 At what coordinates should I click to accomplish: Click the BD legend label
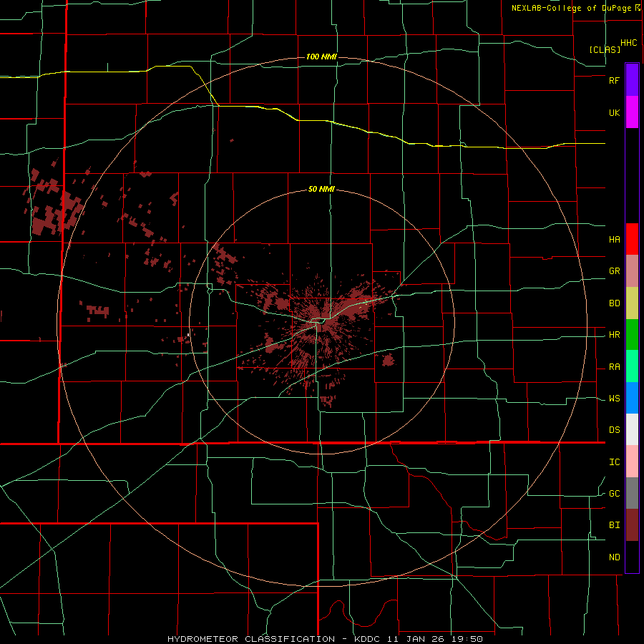pos(614,303)
